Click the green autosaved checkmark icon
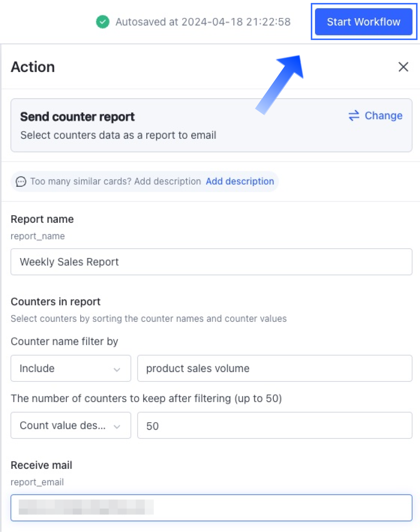 coord(103,22)
